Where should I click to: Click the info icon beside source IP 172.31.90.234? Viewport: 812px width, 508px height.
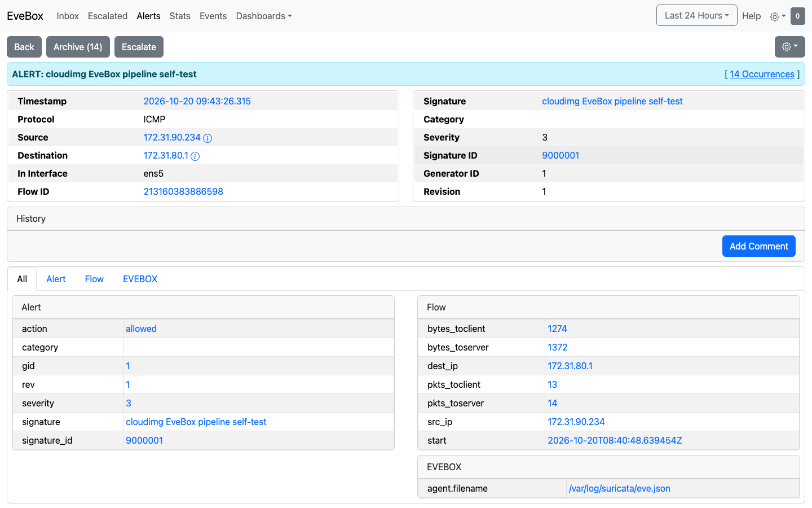click(x=208, y=138)
